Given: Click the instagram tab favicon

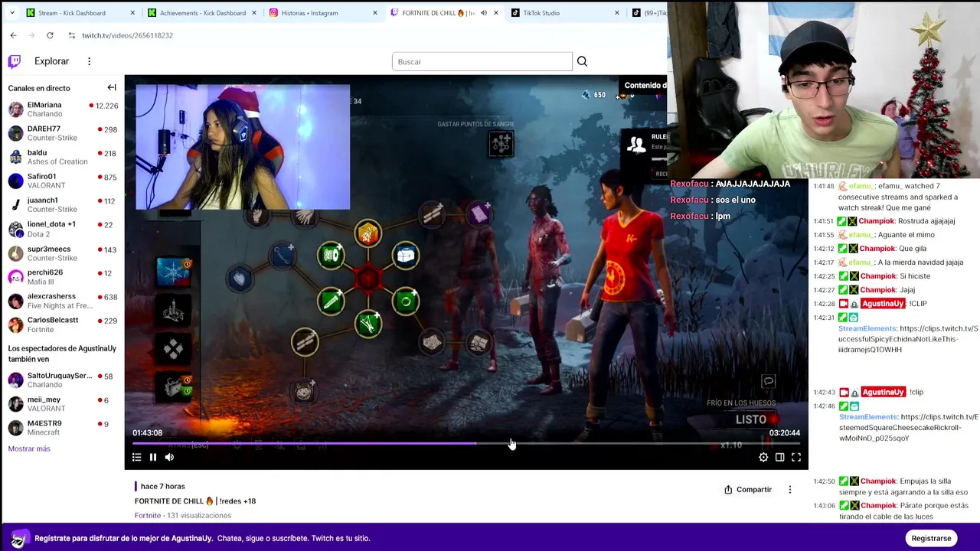Looking at the screenshot, I should [x=273, y=13].
